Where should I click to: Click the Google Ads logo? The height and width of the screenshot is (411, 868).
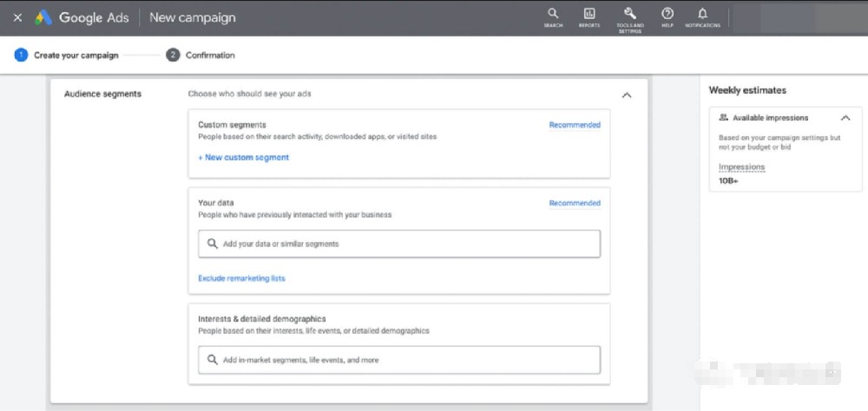tap(43, 17)
